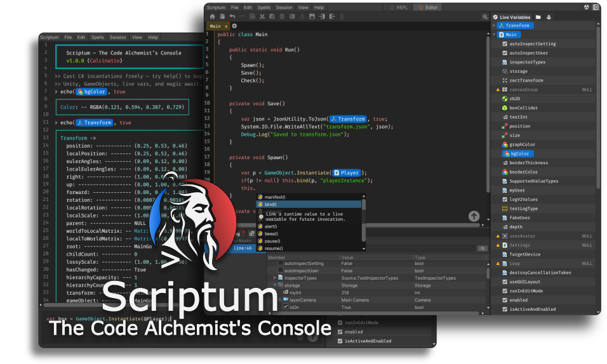
Task: Expand the inspectorTypes row in member table
Action: [x=274, y=278]
